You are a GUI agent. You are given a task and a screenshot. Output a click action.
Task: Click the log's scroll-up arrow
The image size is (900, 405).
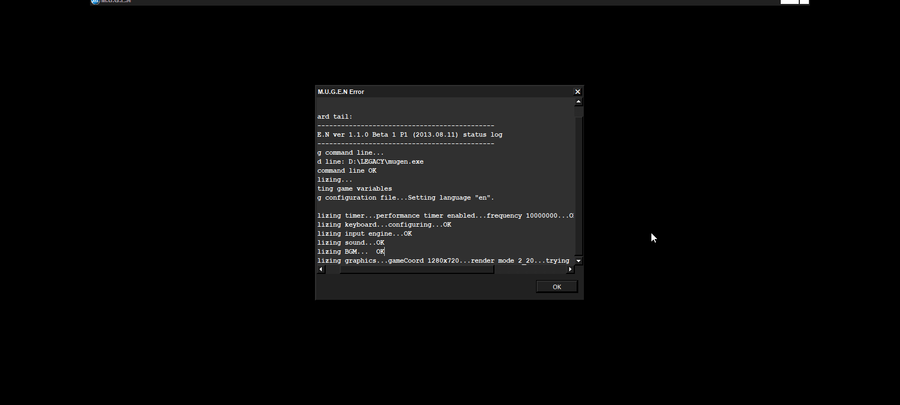click(x=578, y=102)
